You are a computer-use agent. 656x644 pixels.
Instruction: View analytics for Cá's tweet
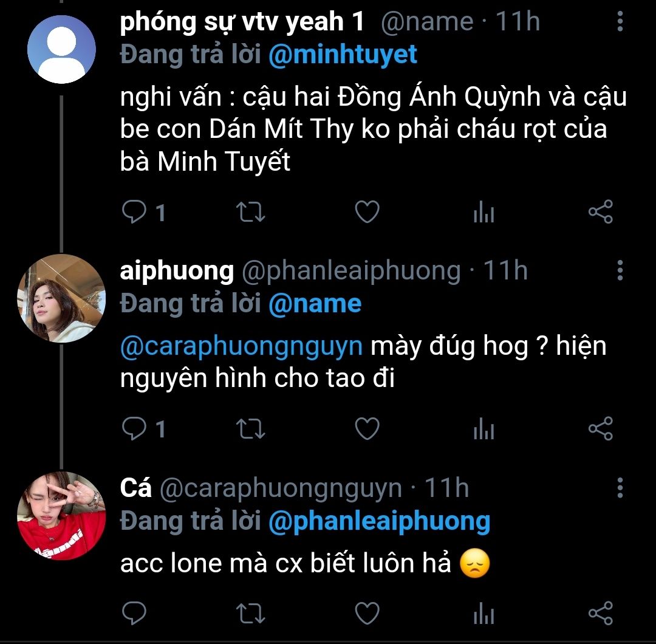(x=483, y=613)
